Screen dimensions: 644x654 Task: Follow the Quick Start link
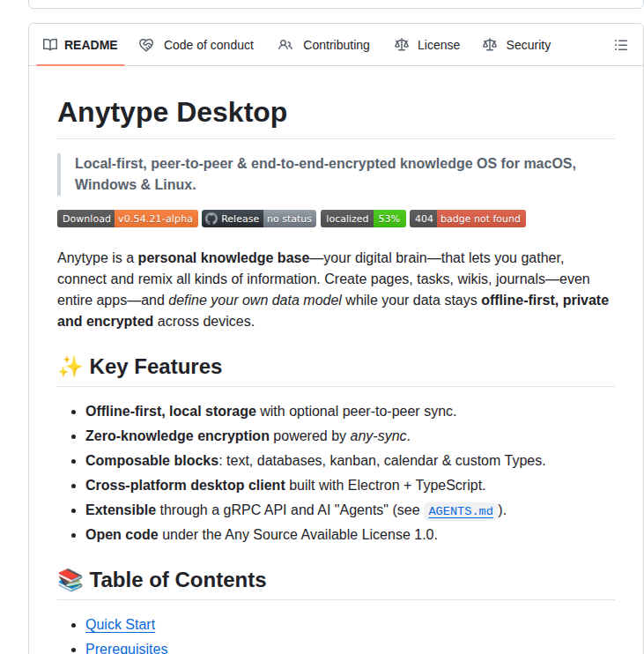(x=120, y=624)
